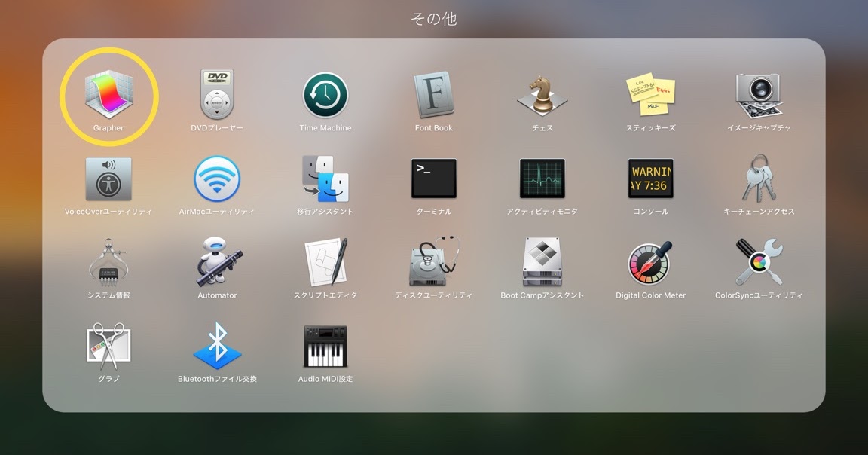The width and height of the screenshot is (868, 455).
Task: Launch DVDプレーヤー
Action: click(x=217, y=94)
